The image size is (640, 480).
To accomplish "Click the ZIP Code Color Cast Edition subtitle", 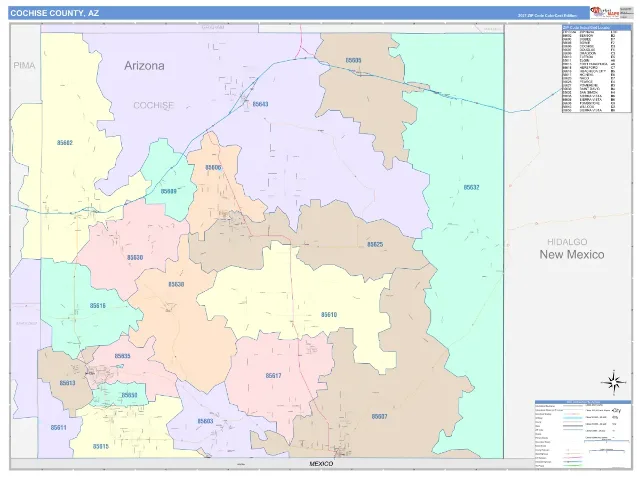I will pyautogui.click(x=547, y=16).
